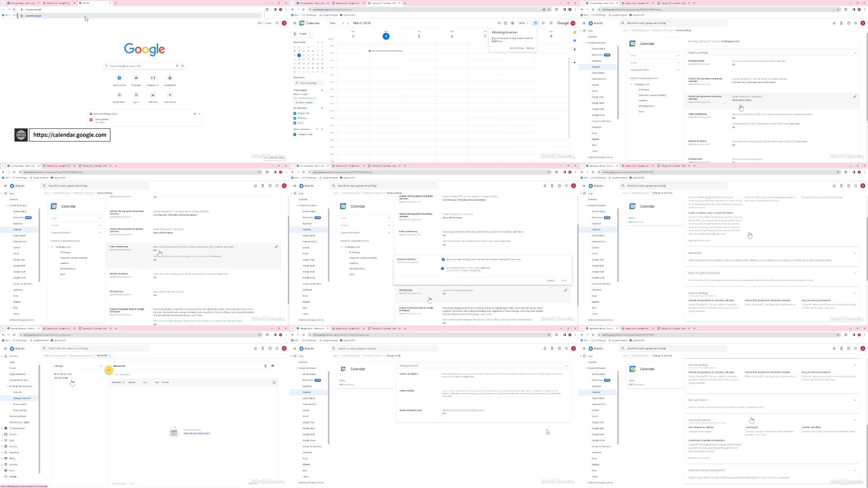Click Create button in Google Calendar

click(x=302, y=34)
